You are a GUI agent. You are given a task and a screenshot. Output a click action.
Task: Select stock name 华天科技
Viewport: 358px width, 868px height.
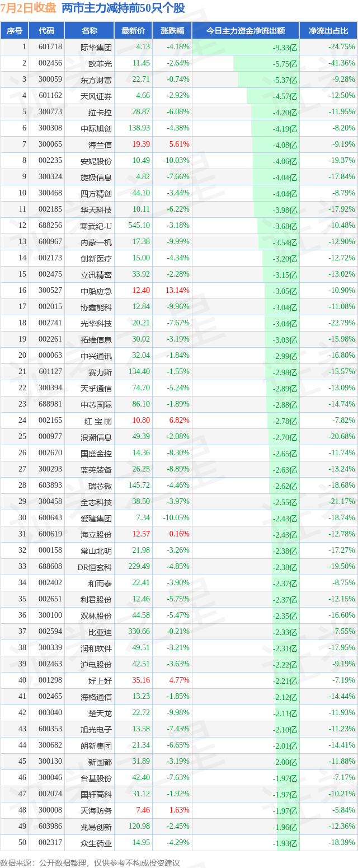point(96,209)
